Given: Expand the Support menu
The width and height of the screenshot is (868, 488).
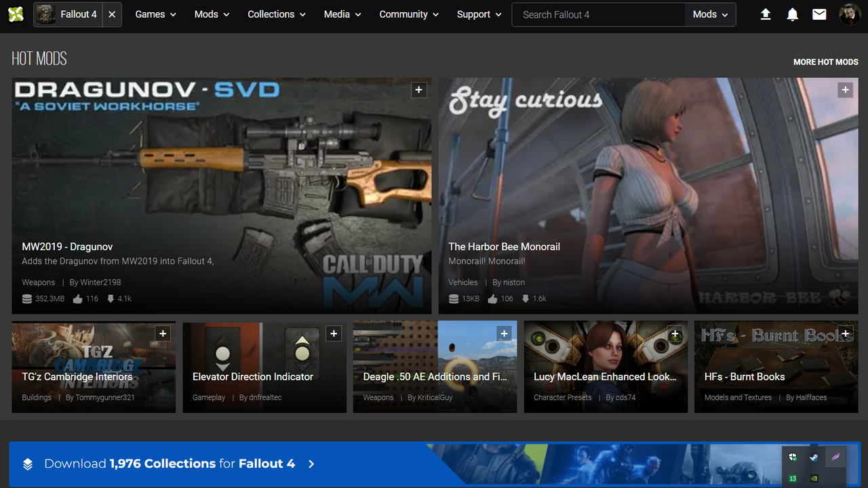Looking at the screenshot, I should [x=479, y=14].
